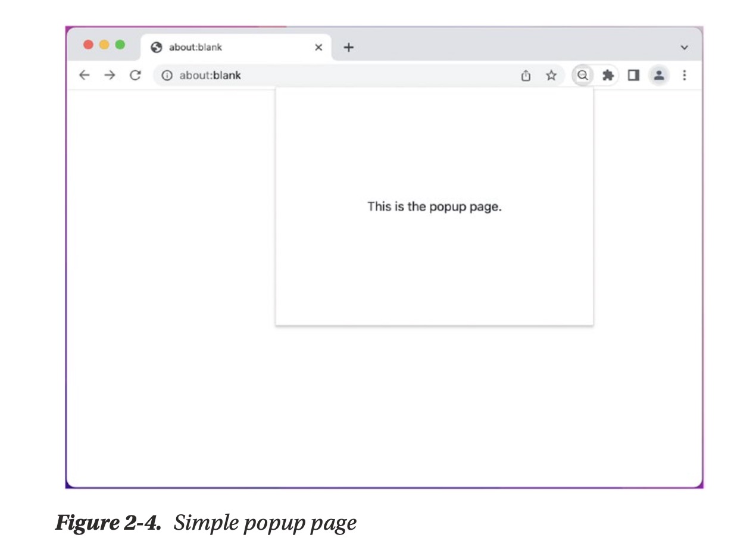
Task: Expand the tab search chevron
Action: tap(685, 48)
